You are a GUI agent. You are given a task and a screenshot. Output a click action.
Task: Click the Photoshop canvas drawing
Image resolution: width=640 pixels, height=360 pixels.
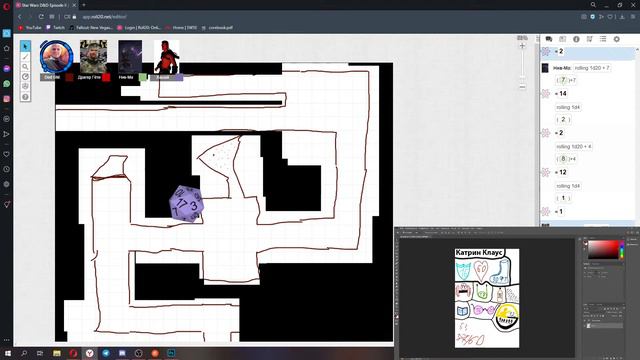coord(487,298)
